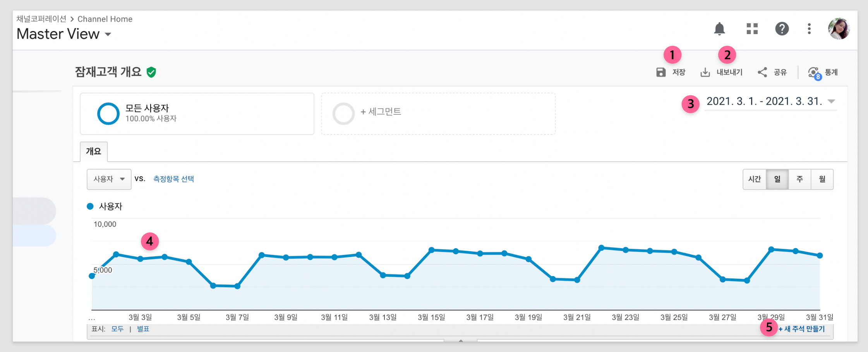The image size is (868, 352).
Task: Click the 10,000 y-axis label
Action: pos(105,224)
